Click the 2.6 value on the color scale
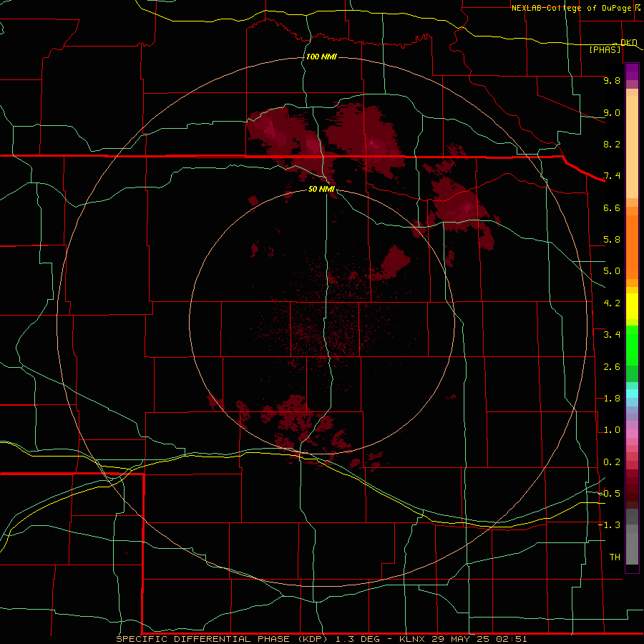The width and height of the screenshot is (644, 644). (x=612, y=367)
